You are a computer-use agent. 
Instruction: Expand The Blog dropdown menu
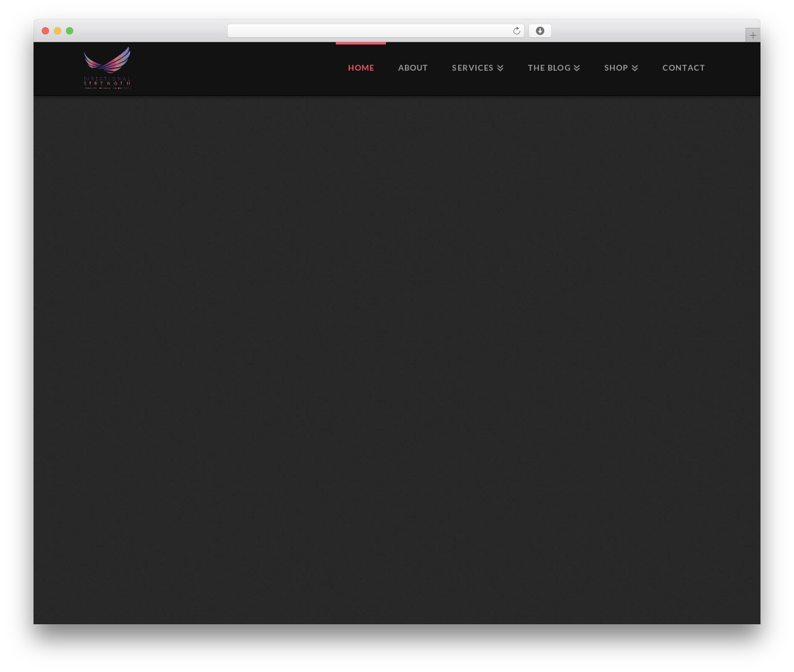point(554,68)
